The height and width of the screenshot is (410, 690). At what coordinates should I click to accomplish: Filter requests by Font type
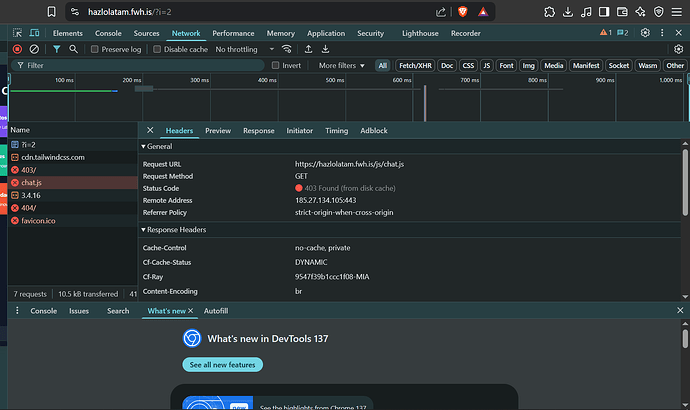coord(506,66)
